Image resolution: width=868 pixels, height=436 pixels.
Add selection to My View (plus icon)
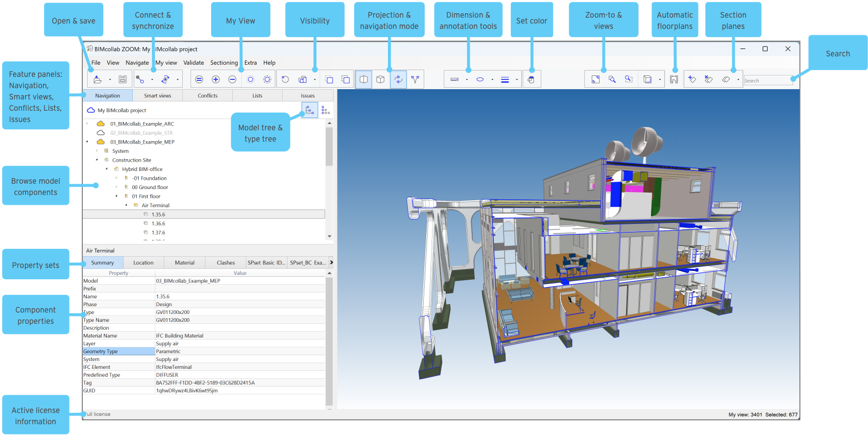coord(216,79)
